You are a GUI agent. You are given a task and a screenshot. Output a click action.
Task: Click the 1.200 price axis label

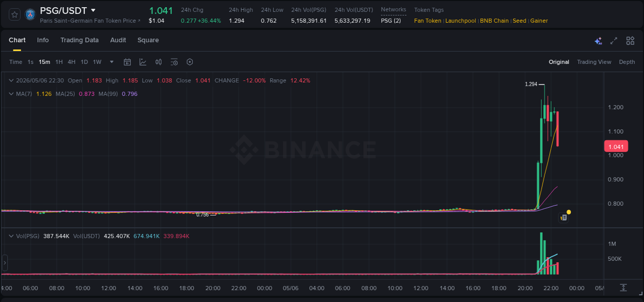pos(615,107)
